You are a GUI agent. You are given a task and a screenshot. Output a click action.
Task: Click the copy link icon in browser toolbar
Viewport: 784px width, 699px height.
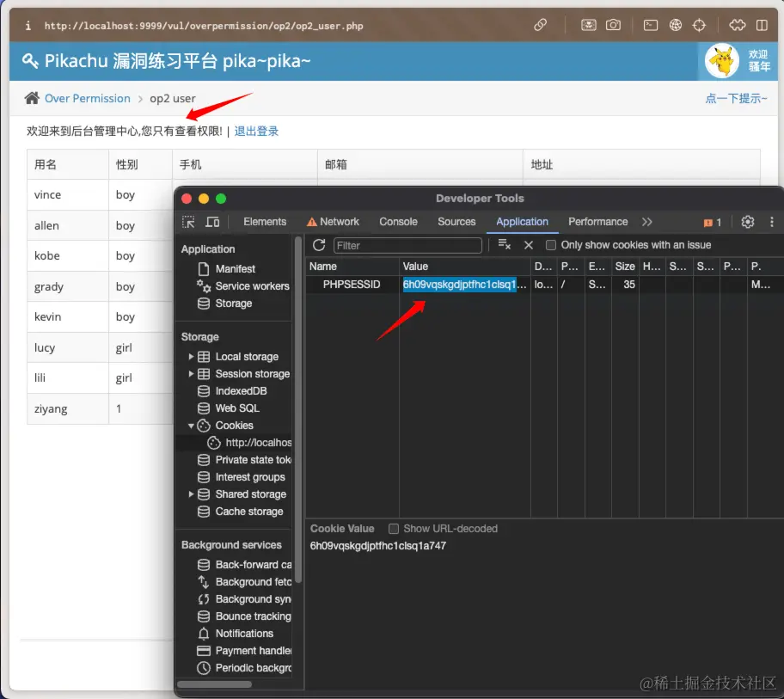pos(540,25)
